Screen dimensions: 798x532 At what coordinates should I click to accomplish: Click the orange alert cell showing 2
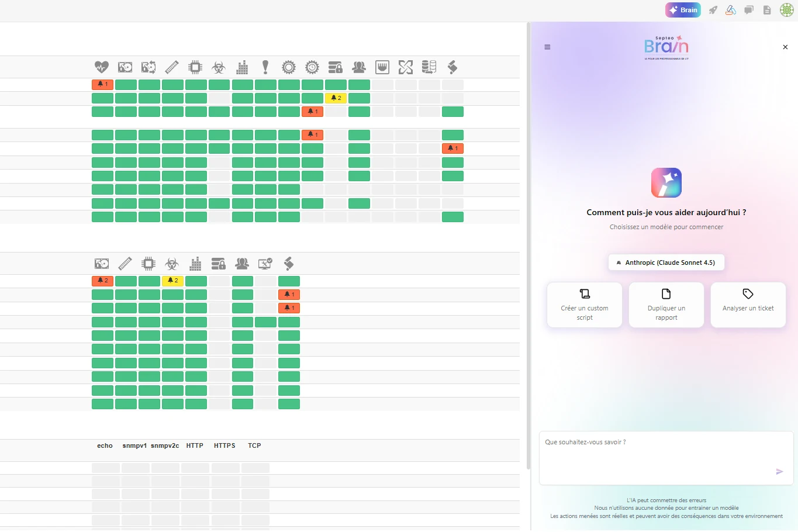pos(102,281)
